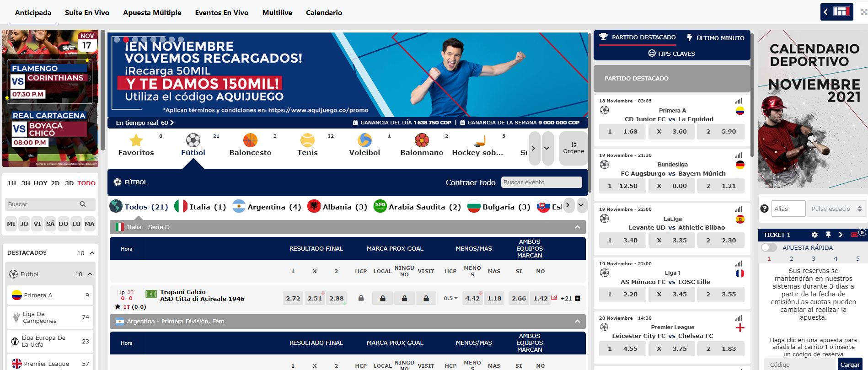The width and height of the screenshot is (868, 370).
Task: Choose the Tenis ball icon
Action: [307, 140]
